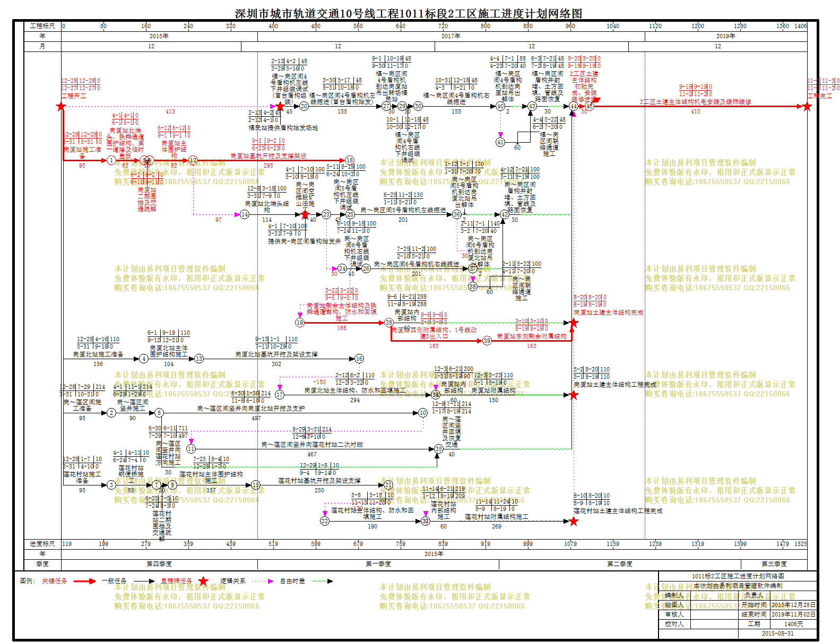Select node circle 19
Image resolution: width=840 pixels, height=642 pixels.
(x=300, y=323)
